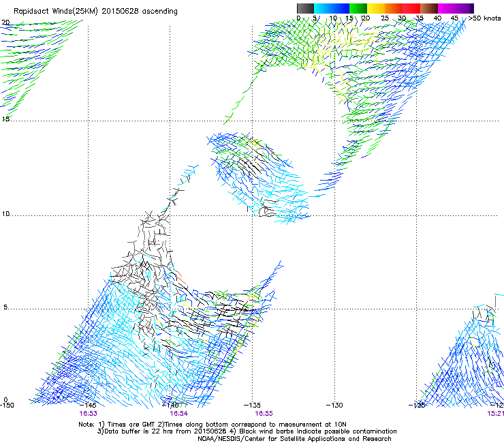This screenshot has width=504, height=443.
Task: Click the brown 35-40 knots color segment
Action: pos(429,8)
